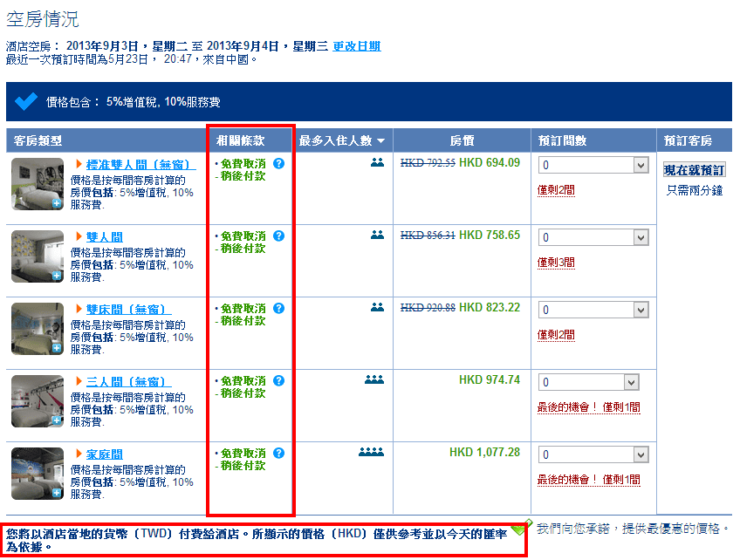This screenshot has height=560, width=740.
Task: Click help icon in 雙床間 row conditions
Action: coord(278,308)
